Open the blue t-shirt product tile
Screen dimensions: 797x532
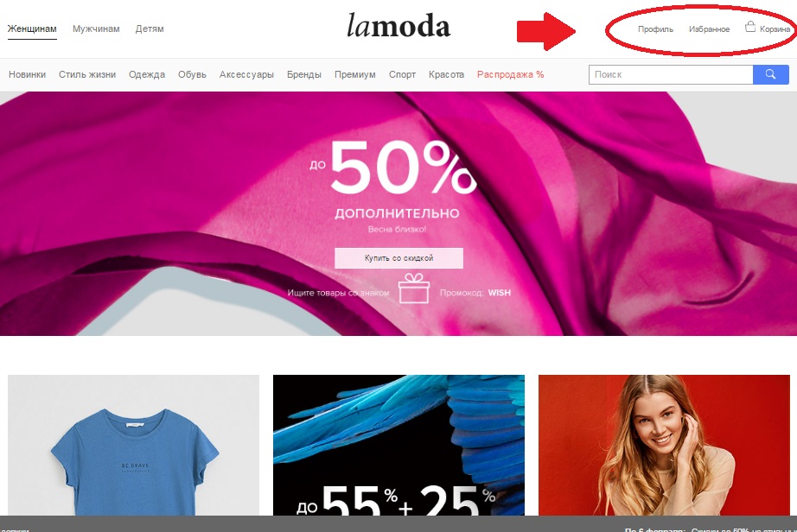[133, 445]
